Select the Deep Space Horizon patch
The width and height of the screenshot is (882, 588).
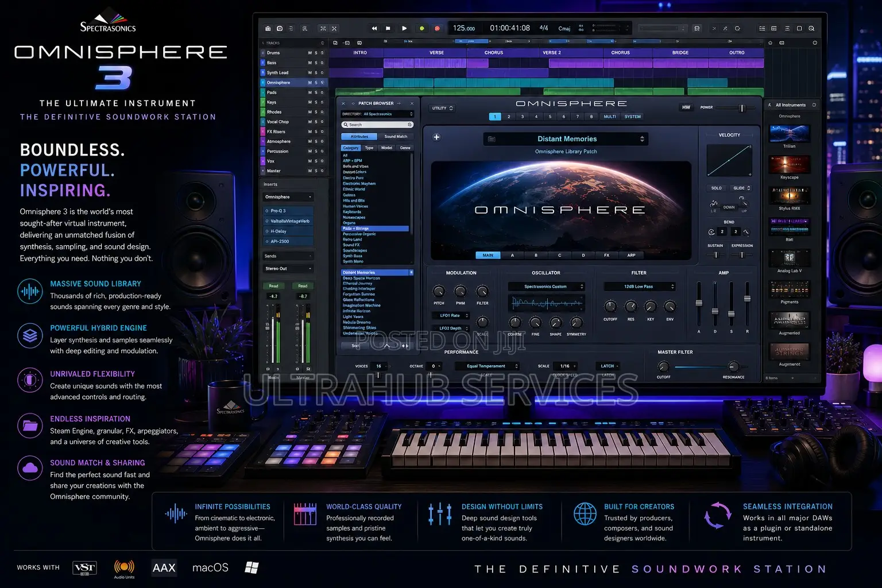tap(362, 278)
